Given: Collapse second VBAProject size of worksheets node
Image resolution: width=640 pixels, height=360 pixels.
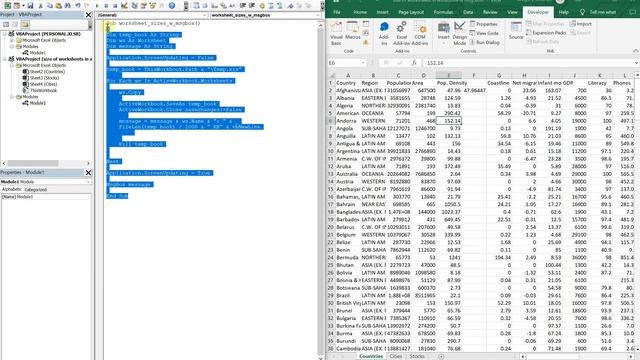Looking at the screenshot, I should [x=5, y=59].
